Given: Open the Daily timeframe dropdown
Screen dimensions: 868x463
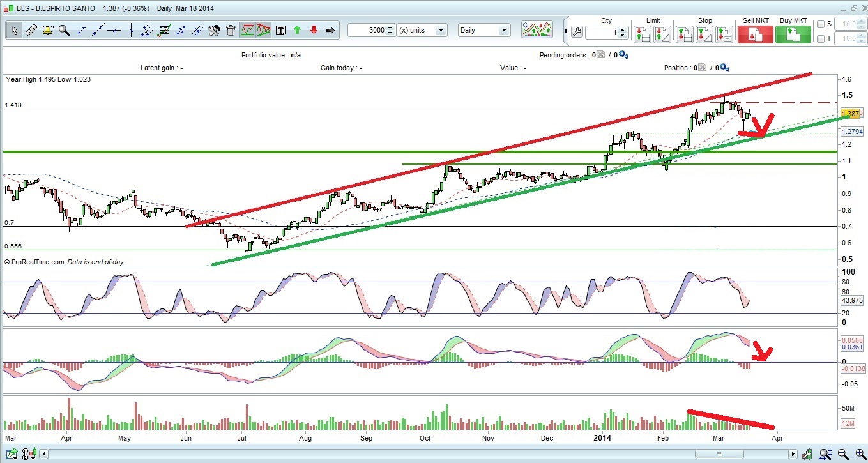Looking at the screenshot, I should (x=484, y=30).
